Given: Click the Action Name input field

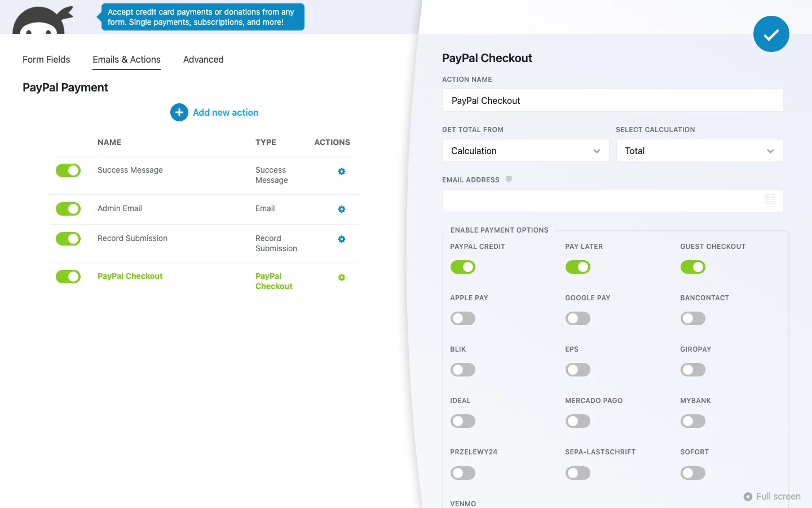Looking at the screenshot, I should click(x=612, y=100).
